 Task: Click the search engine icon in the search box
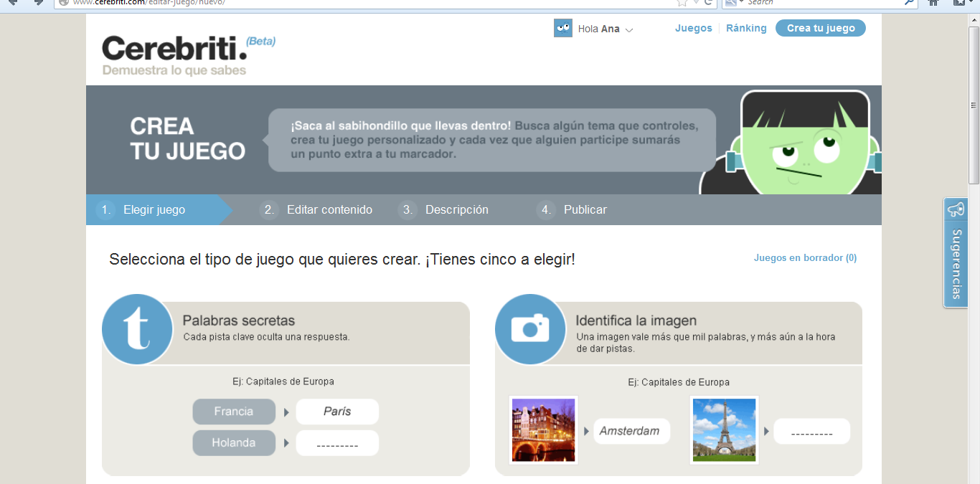click(730, 4)
